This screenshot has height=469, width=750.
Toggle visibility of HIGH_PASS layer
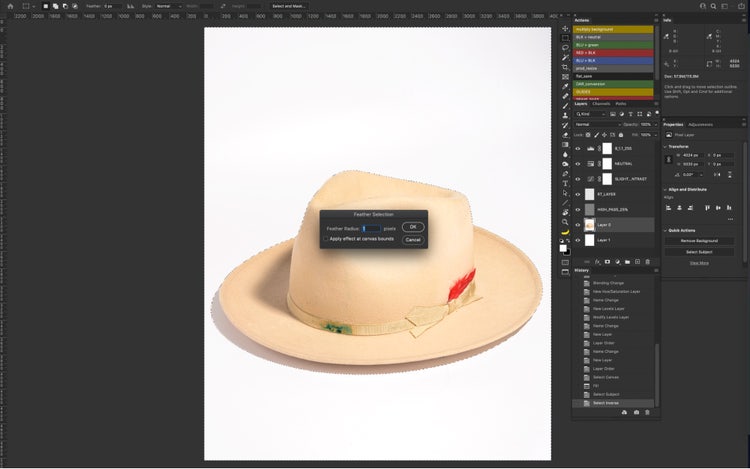577,210
